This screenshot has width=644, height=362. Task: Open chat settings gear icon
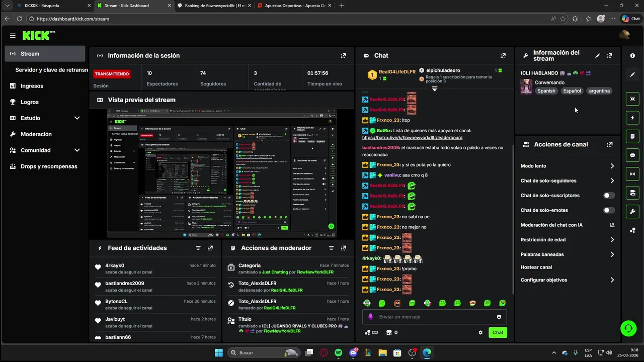tap(480, 332)
